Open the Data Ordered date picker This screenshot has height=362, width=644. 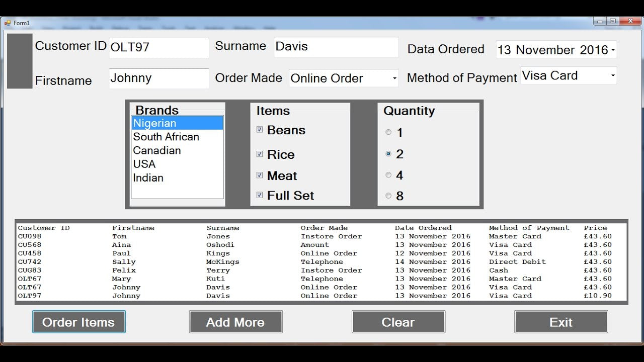(612, 50)
